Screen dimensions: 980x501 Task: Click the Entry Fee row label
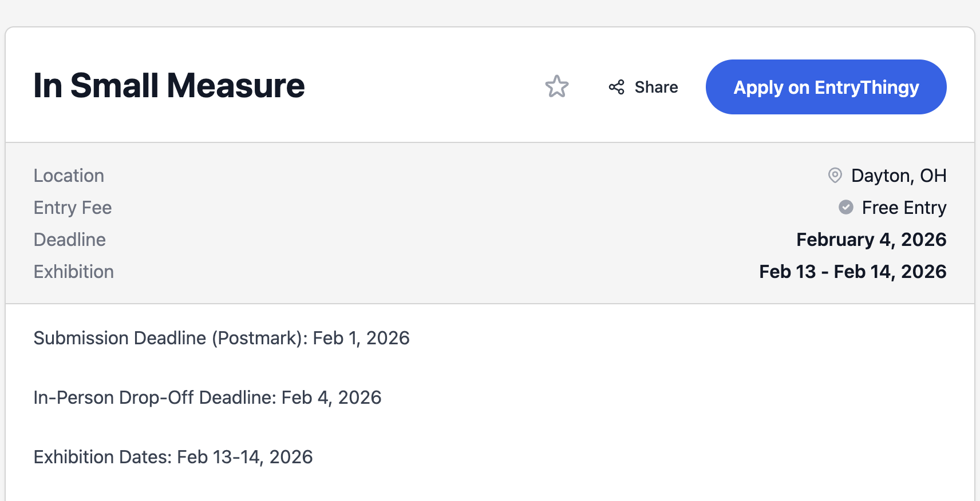(73, 208)
